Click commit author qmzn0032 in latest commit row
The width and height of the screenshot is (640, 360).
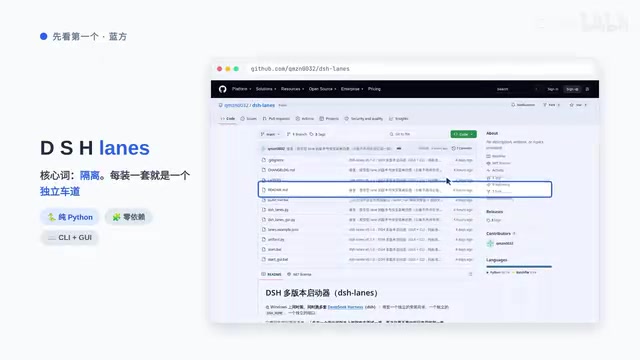276,149
